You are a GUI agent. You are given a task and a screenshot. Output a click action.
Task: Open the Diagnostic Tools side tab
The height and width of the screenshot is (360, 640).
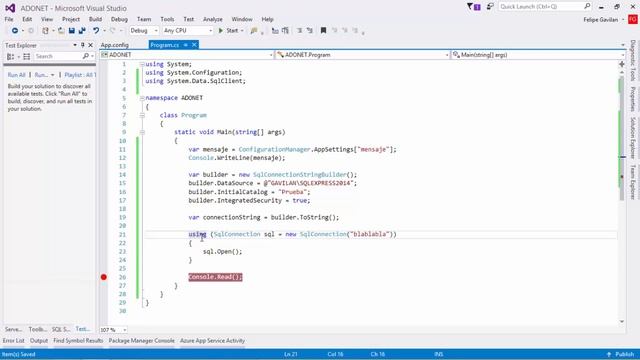coord(633,60)
